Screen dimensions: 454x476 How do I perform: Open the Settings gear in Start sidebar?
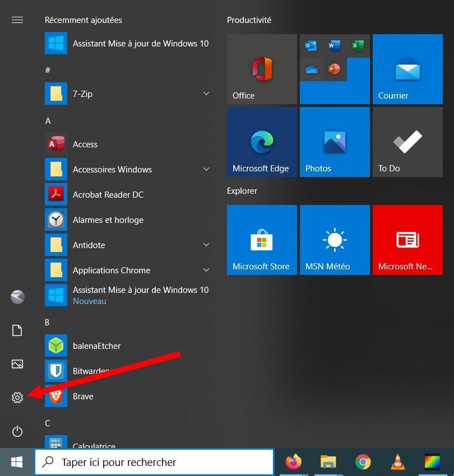pyautogui.click(x=17, y=398)
